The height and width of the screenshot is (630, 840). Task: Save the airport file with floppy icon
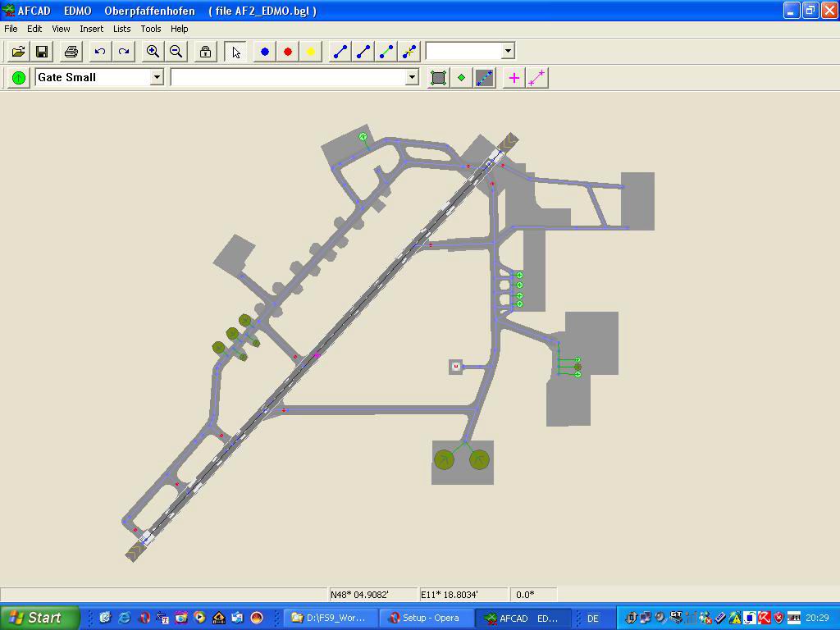pos(41,52)
